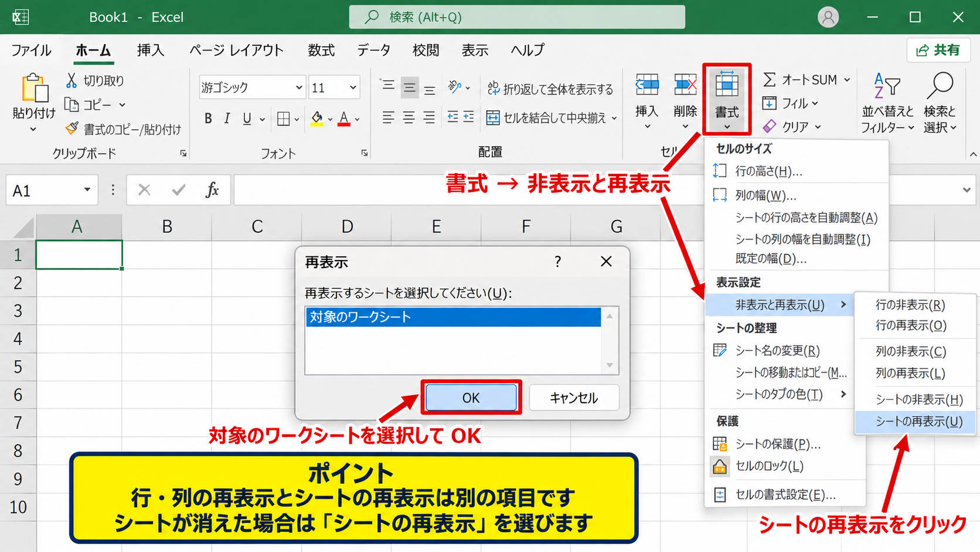
Task: Toggle Bold formatting
Action: coord(208,118)
